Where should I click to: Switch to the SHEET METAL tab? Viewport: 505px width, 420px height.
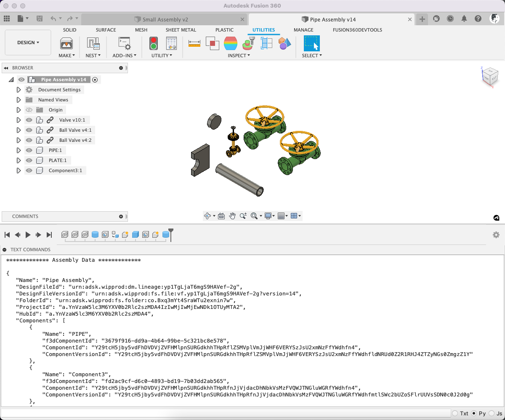point(181,30)
